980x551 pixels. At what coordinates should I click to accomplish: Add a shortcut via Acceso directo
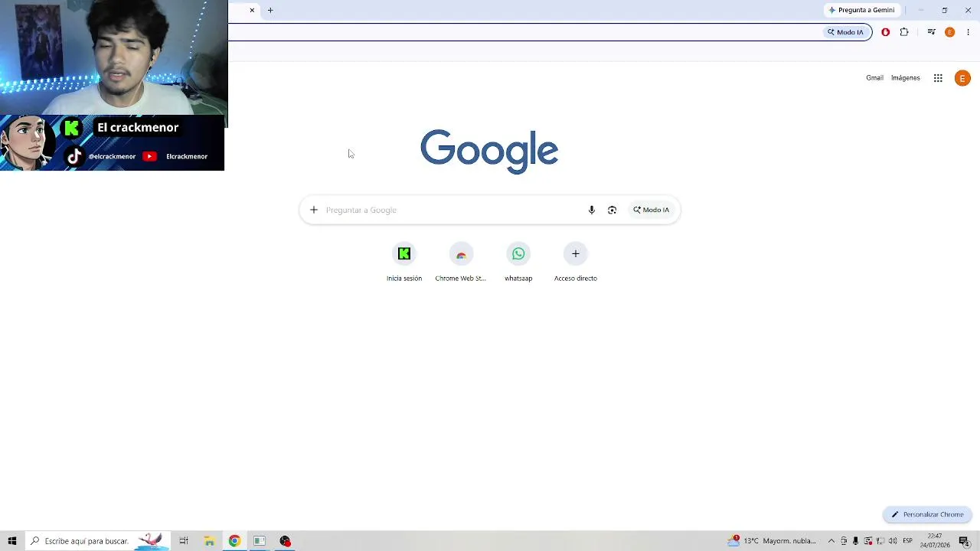pyautogui.click(x=576, y=262)
